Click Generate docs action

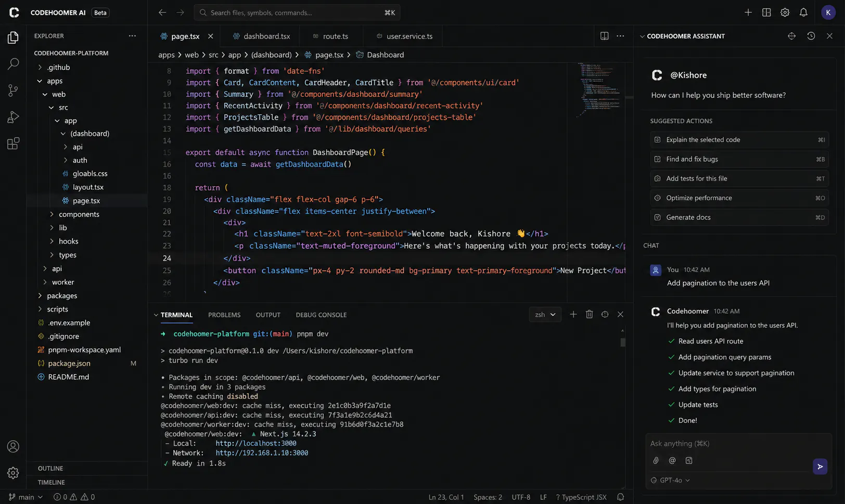tap(739, 217)
